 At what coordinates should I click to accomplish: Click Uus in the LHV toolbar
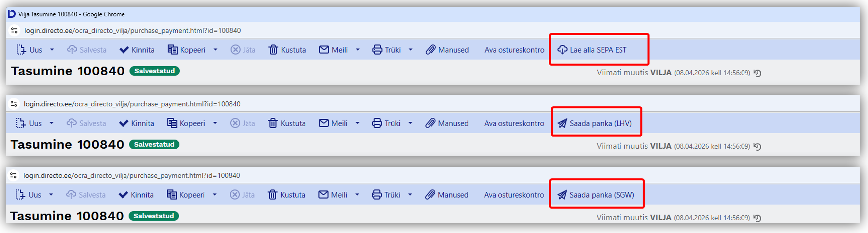click(x=29, y=123)
